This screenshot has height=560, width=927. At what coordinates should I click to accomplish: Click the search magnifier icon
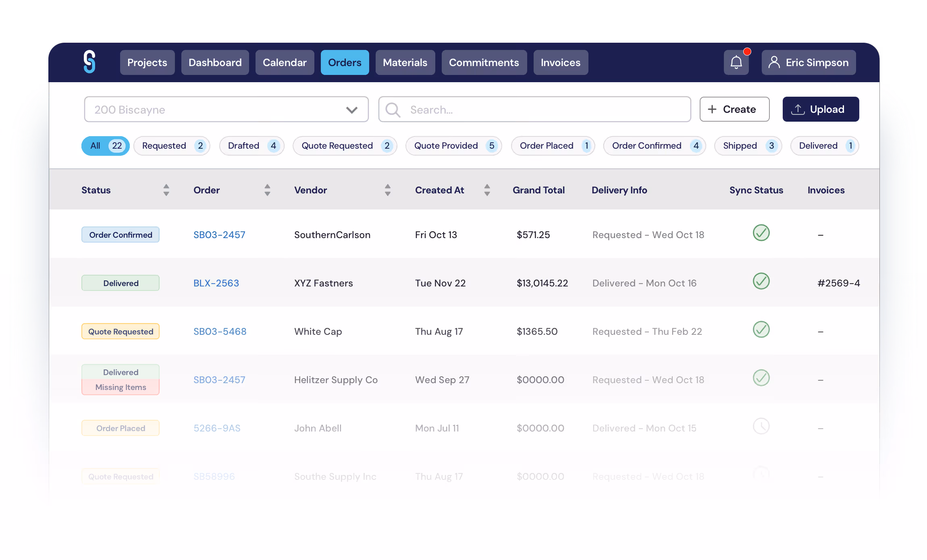393,110
